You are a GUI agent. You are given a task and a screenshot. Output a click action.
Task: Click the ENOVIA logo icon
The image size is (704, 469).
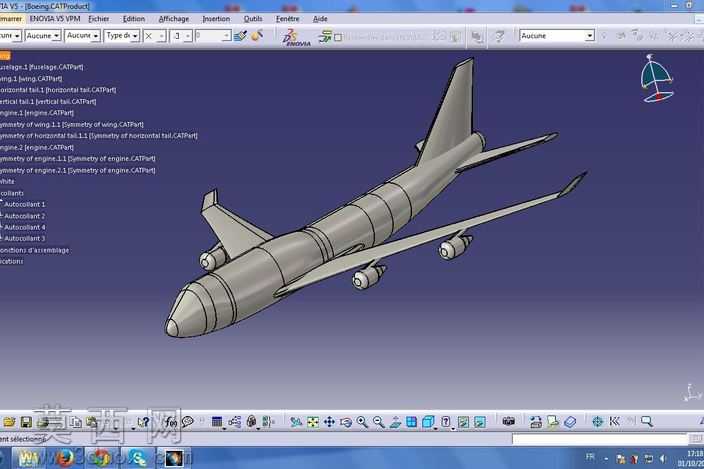[x=296, y=38]
